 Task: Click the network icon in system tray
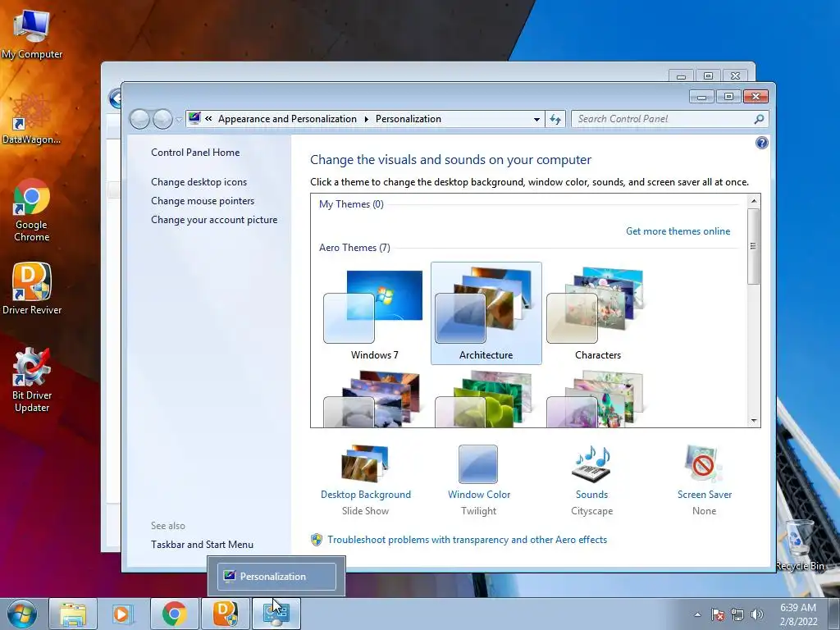(x=737, y=614)
